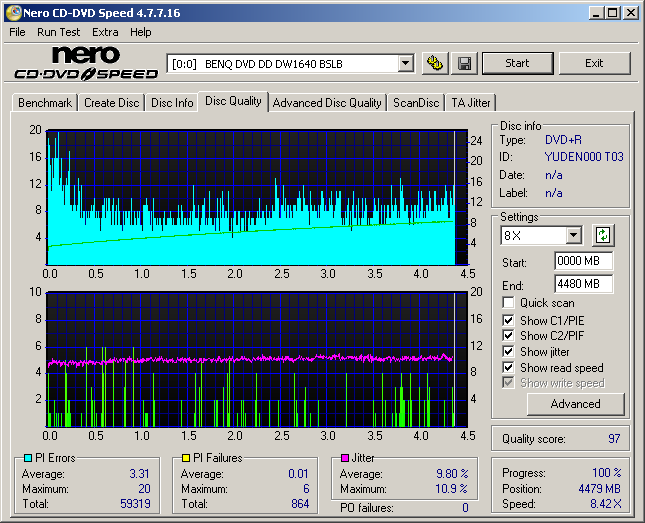Click the Advanced settings button
The image size is (645, 523).
coord(575,404)
